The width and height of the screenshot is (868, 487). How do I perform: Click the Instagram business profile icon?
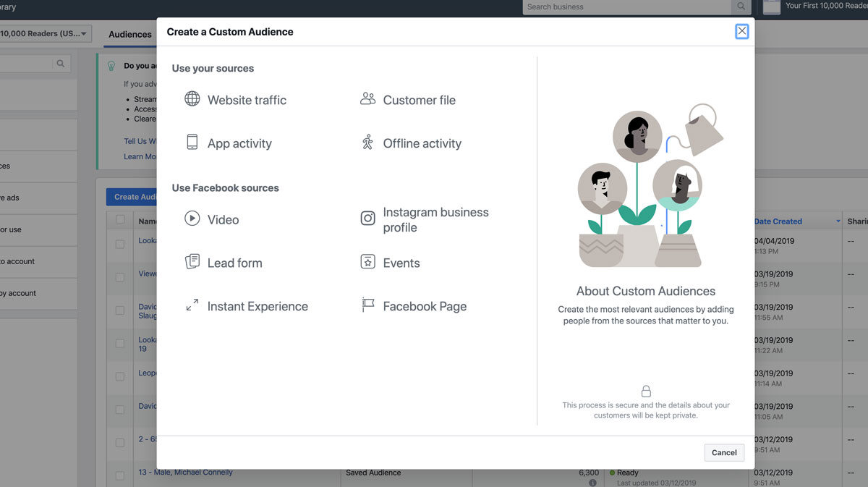tap(367, 218)
